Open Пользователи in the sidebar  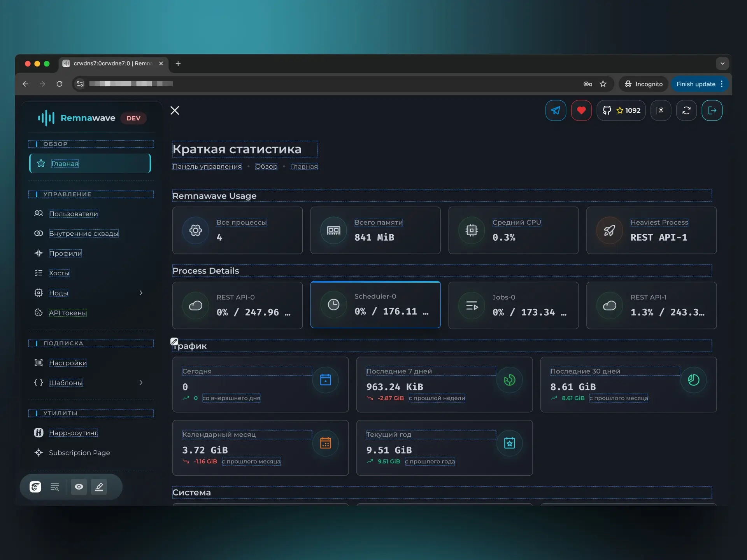click(73, 214)
